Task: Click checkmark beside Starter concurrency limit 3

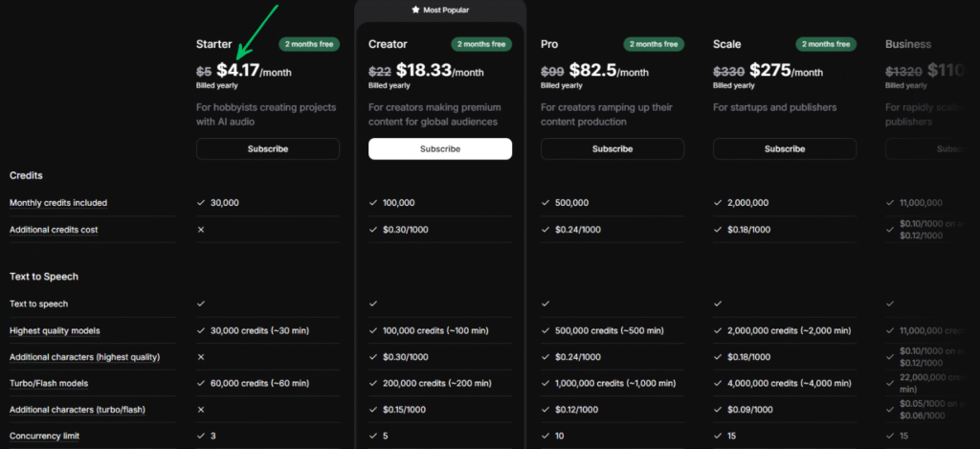Action: [201, 437]
